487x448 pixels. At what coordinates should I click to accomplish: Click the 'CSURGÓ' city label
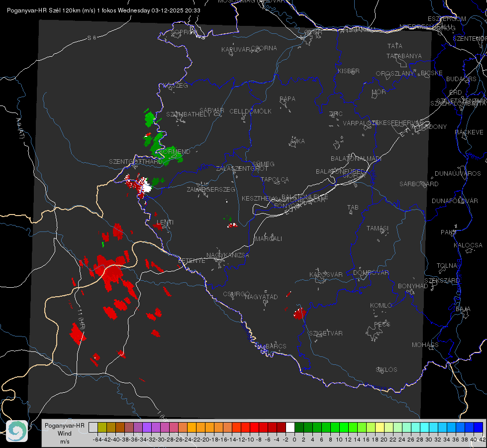click(x=236, y=294)
